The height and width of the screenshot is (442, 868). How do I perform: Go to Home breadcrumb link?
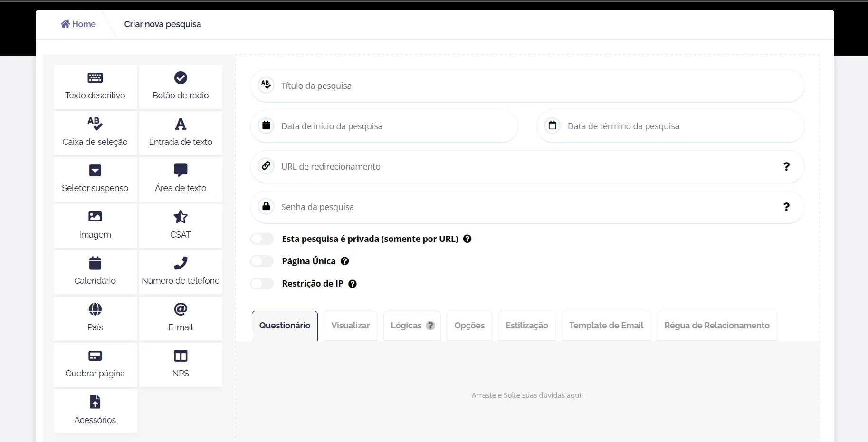click(x=78, y=24)
